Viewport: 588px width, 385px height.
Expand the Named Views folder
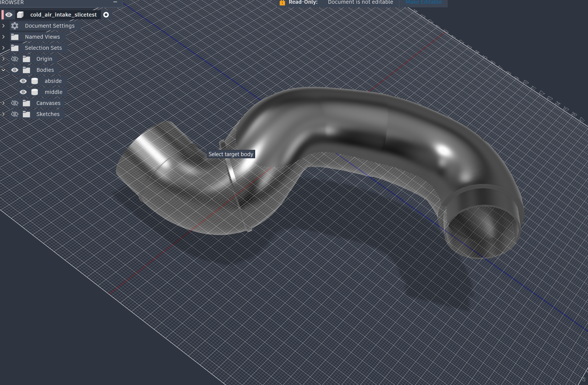[3, 37]
